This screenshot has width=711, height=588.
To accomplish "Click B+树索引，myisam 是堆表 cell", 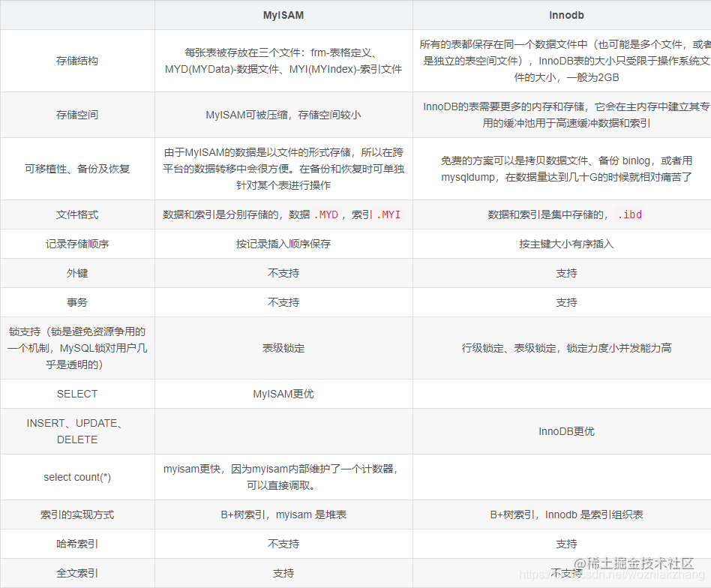I will 283,514.
